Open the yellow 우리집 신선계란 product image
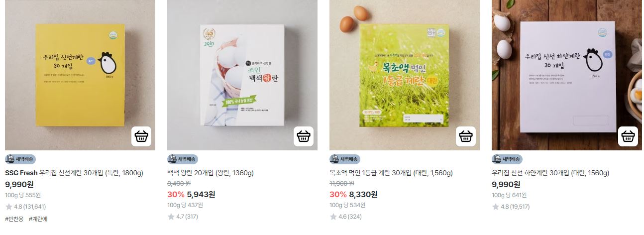Viewport: 644px width, 235px height. tap(80, 75)
